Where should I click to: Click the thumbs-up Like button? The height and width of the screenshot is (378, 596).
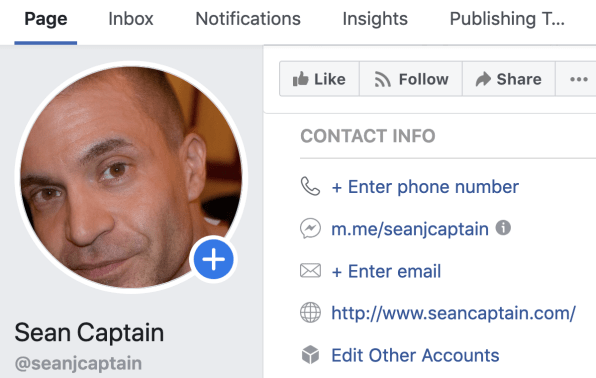[319, 79]
